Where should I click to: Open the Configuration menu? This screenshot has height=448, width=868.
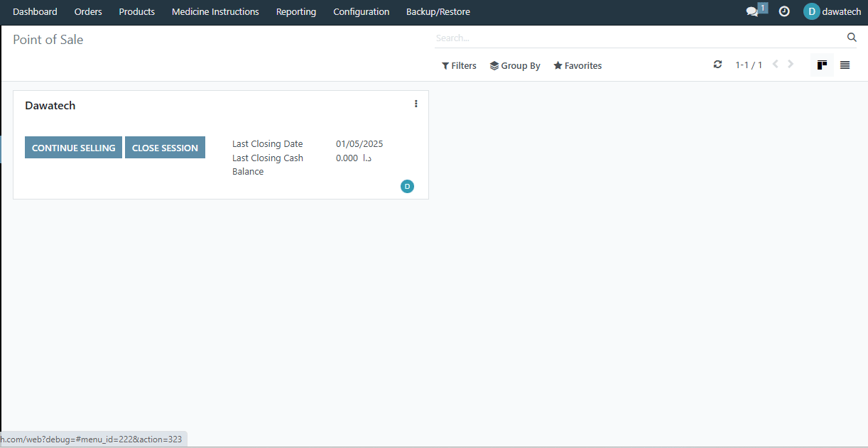(362, 11)
